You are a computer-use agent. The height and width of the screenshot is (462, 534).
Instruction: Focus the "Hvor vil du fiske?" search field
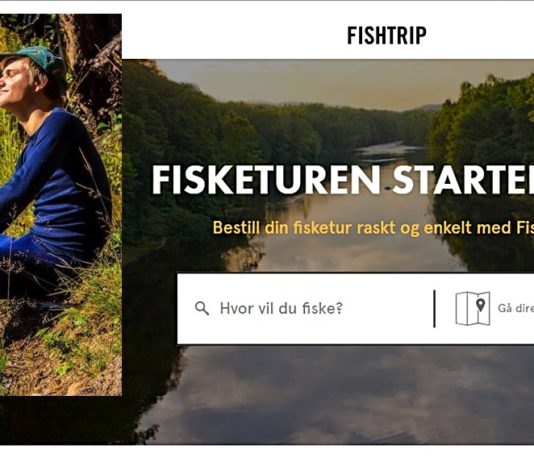coord(305,308)
